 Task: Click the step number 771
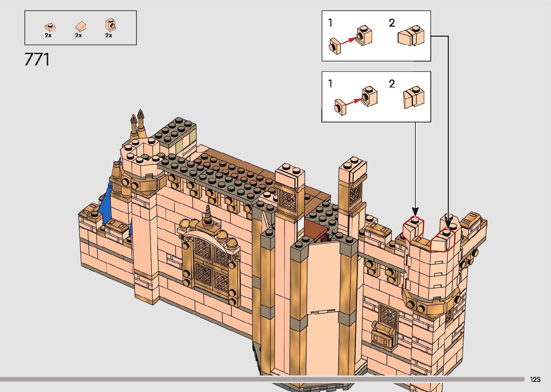(37, 59)
